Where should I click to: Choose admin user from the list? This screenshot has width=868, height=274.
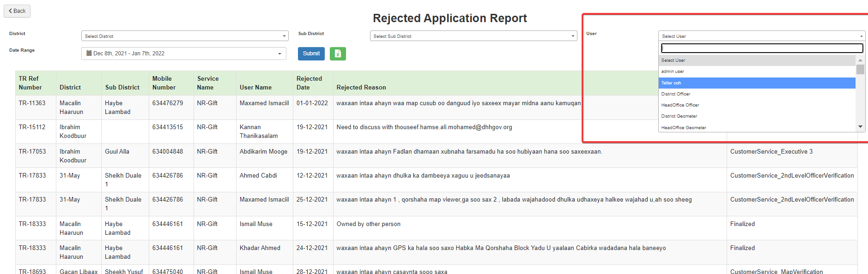(x=757, y=71)
